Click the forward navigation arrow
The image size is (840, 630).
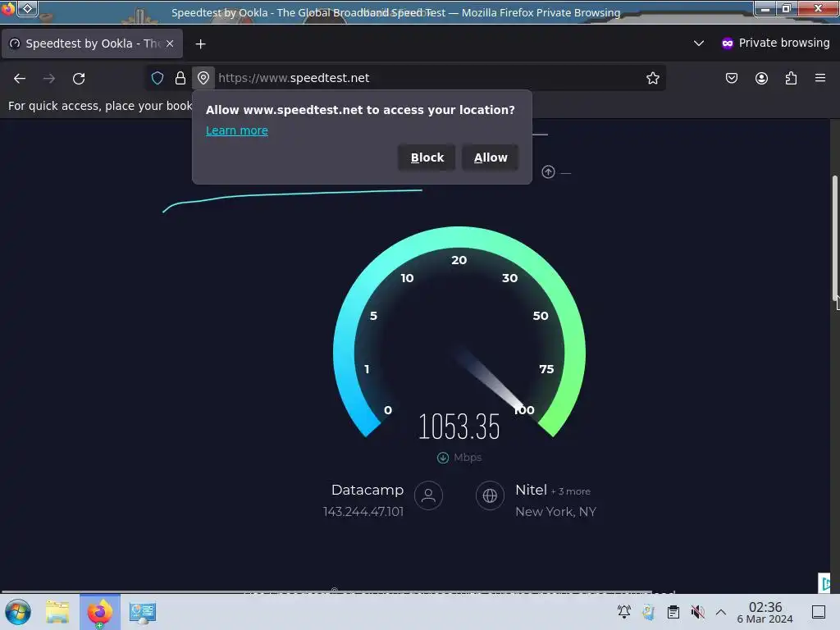pyautogui.click(x=49, y=78)
